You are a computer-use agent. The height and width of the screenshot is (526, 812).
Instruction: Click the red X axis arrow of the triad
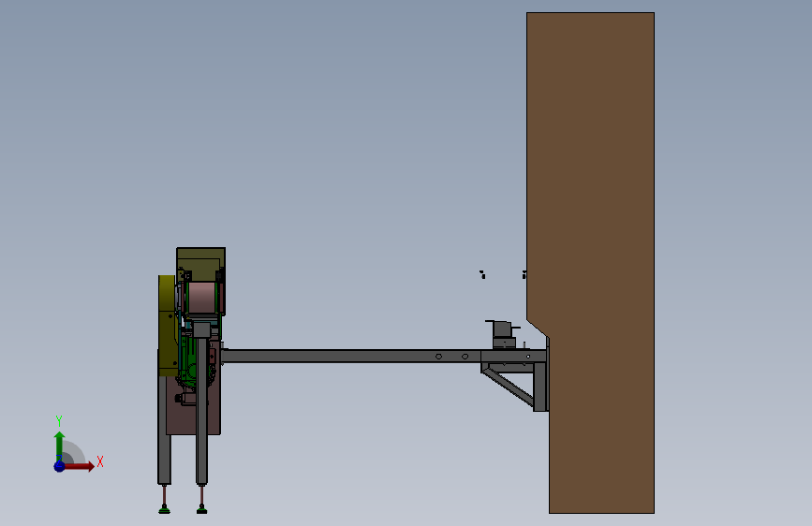[x=79, y=466]
